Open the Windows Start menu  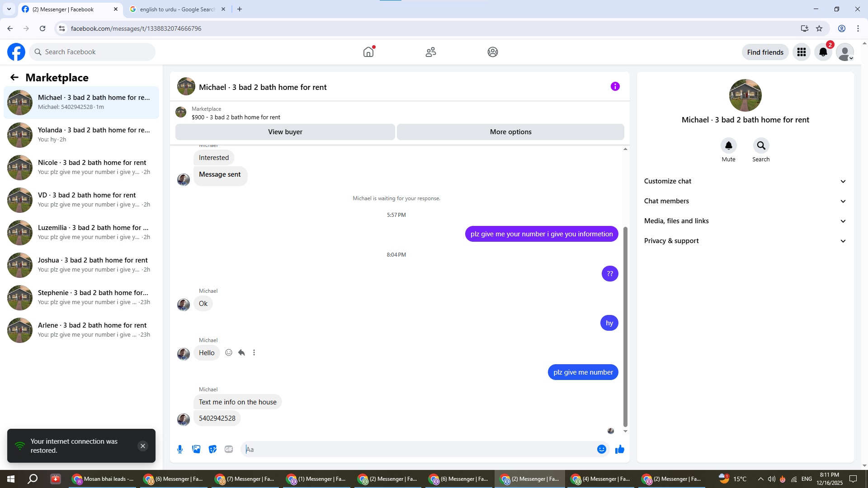click(x=11, y=479)
